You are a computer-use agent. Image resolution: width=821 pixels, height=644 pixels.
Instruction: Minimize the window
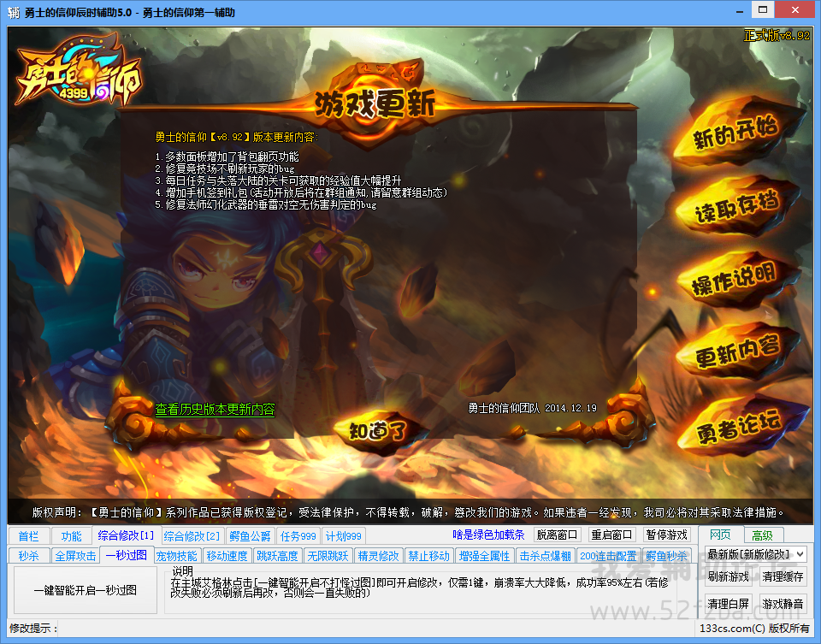pyautogui.click(x=739, y=11)
